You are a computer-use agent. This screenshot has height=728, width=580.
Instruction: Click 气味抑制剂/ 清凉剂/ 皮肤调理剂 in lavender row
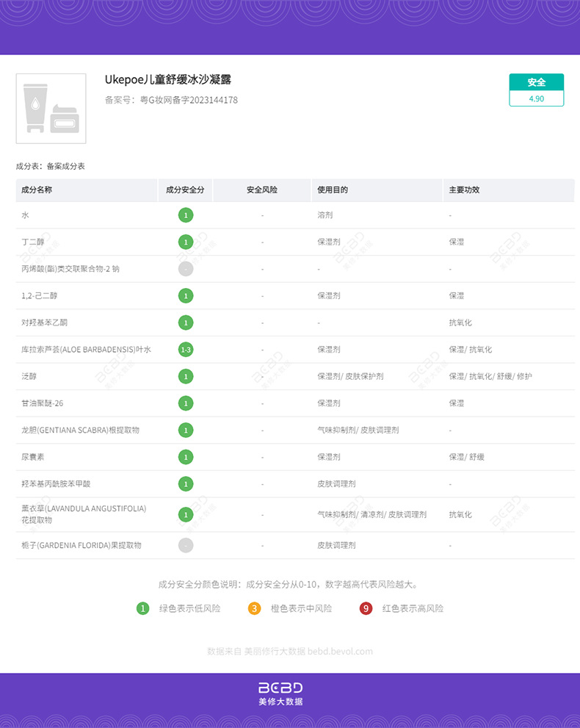372,515
